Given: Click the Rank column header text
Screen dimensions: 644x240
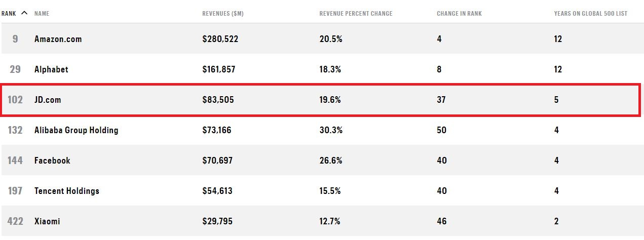Looking at the screenshot, I should pyautogui.click(x=9, y=14).
